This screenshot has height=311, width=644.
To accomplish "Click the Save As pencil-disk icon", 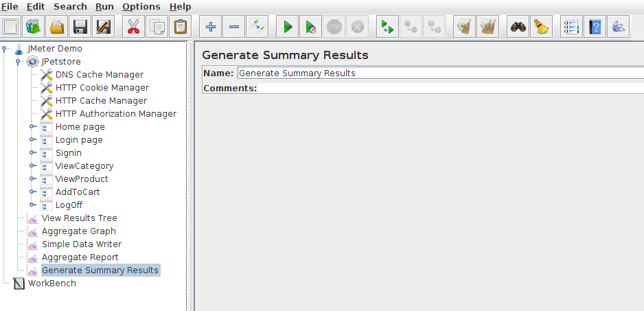I will tap(103, 27).
